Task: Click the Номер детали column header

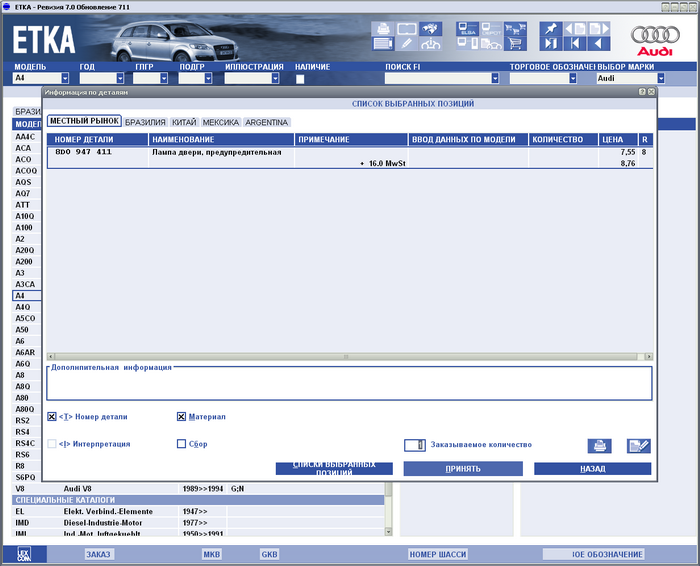Action: [98, 139]
